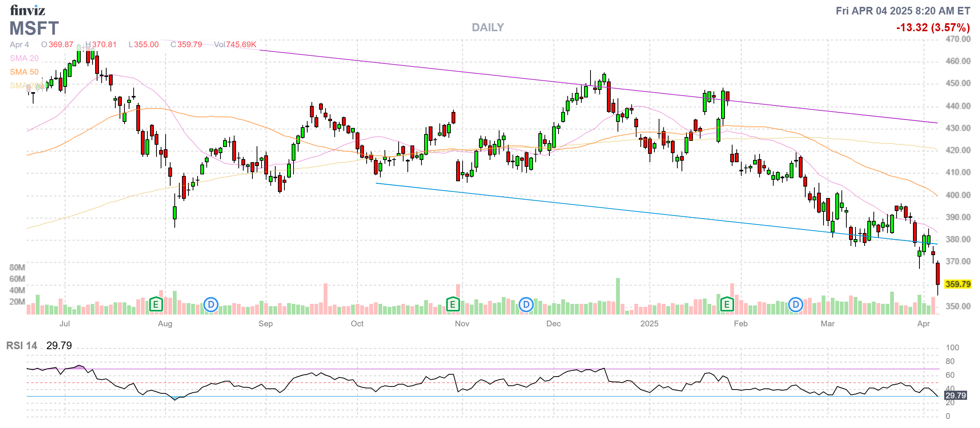Click the 29.79 RSI tag on the axis
980x428 pixels.
(956, 395)
